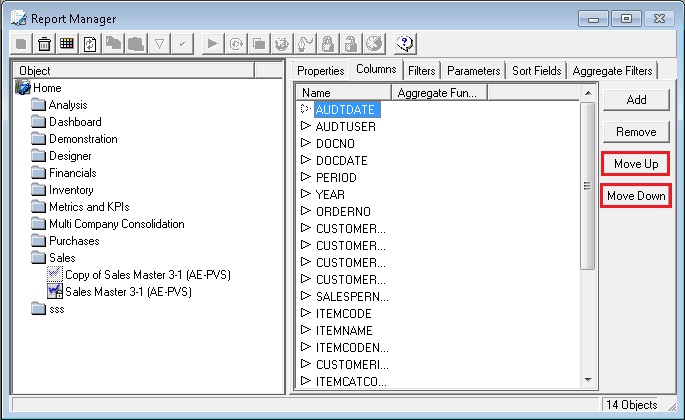
Task: Select Copy of Sales Master 3-1 report
Action: [147, 275]
